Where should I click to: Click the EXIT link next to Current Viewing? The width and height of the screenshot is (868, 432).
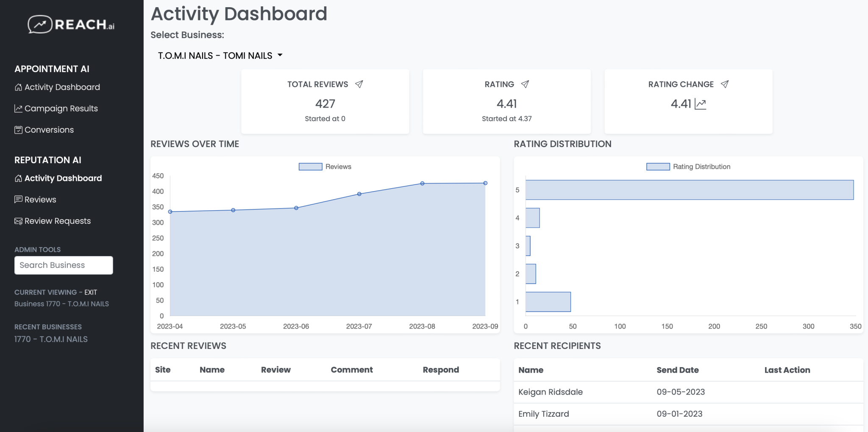point(91,292)
